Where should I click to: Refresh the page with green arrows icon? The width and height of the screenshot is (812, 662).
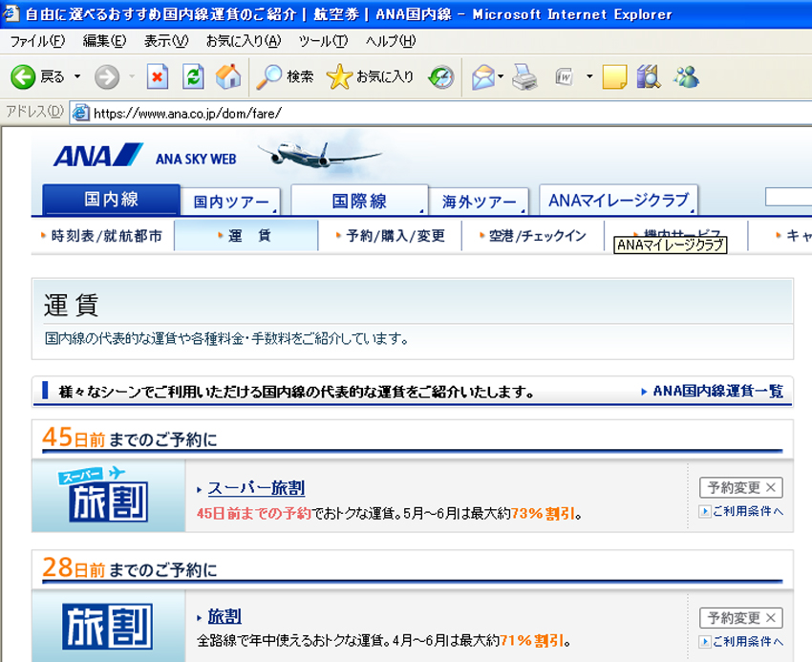click(x=193, y=76)
